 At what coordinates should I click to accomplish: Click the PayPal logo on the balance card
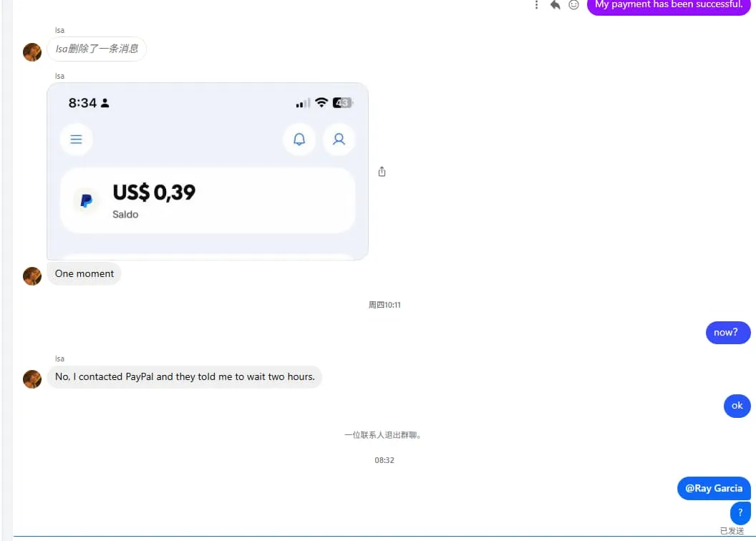click(87, 201)
